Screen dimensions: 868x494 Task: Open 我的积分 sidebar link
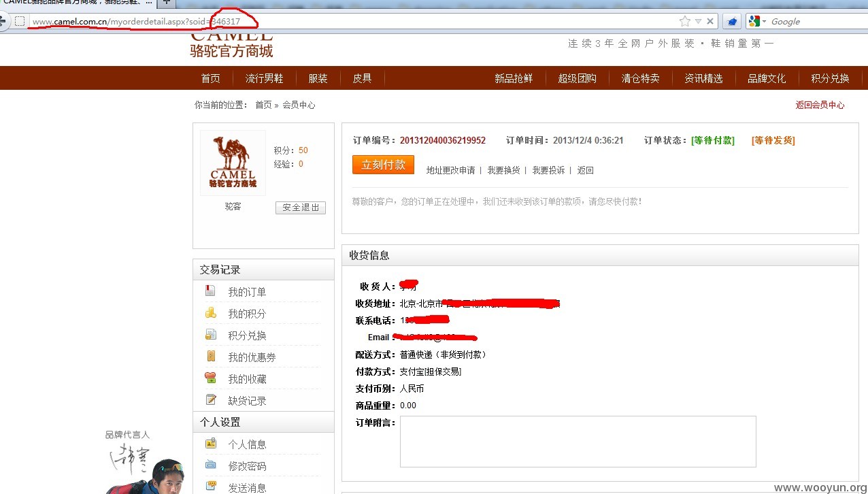(247, 314)
